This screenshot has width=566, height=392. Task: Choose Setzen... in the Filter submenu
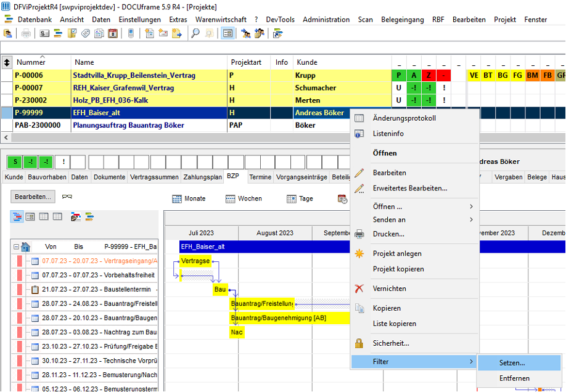519,363
